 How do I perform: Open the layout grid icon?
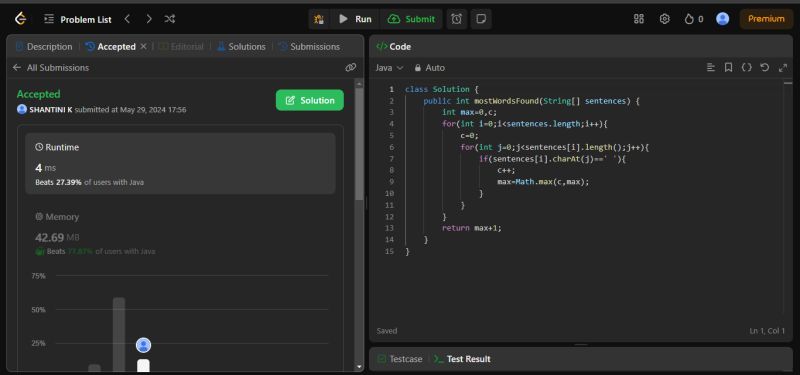coord(639,19)
